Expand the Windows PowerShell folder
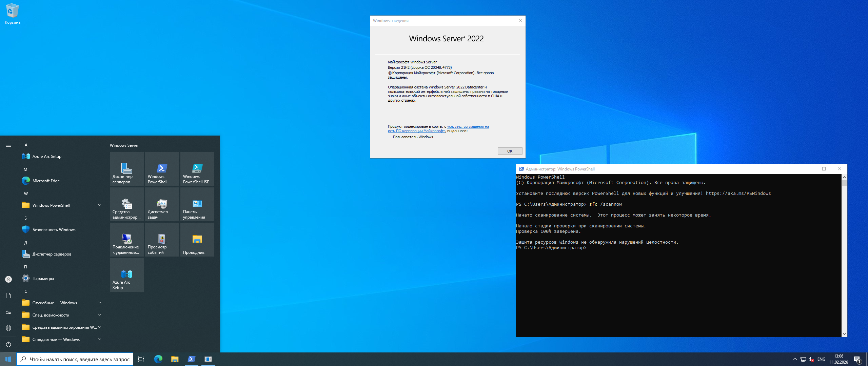Image resolution: width=868 pixels, height=366 pixels. click(x=61, y=205)
